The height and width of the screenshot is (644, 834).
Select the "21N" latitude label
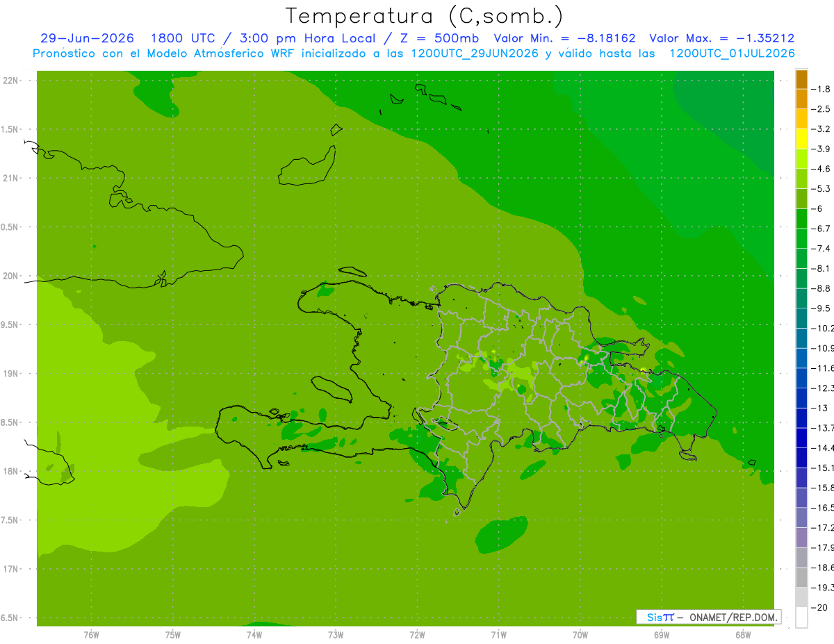pyautogui.click(x=11, y=179)
